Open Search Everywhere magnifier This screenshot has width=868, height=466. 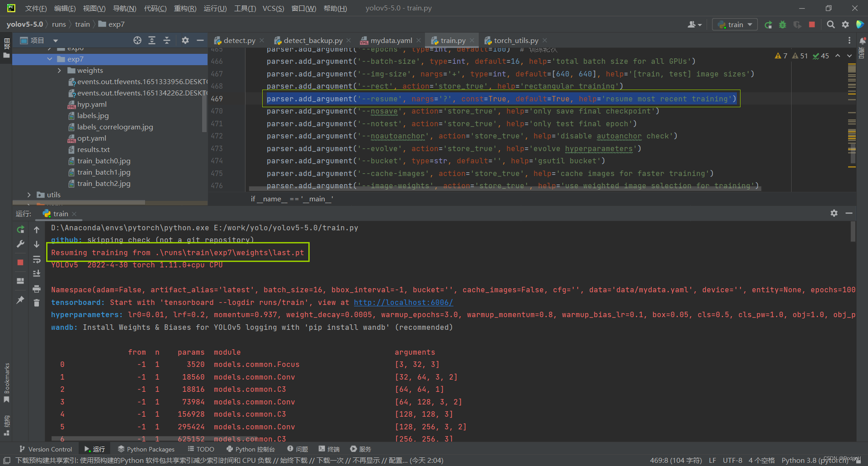(831, 24)
